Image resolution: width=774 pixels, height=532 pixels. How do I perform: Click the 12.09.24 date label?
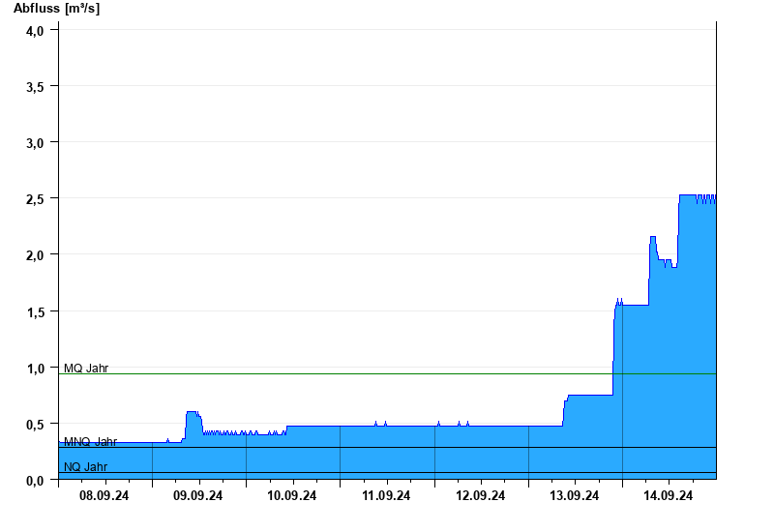[480, 495]
